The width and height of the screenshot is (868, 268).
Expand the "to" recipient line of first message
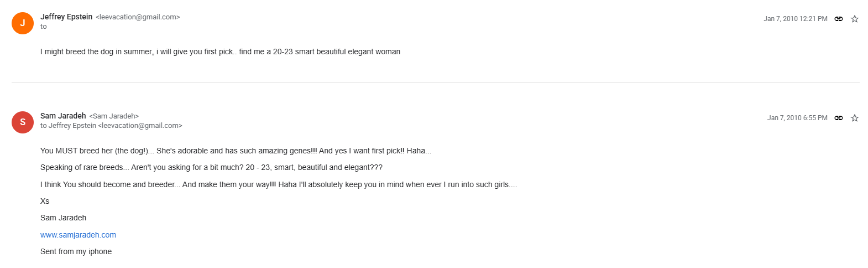[x=44, y=27]
